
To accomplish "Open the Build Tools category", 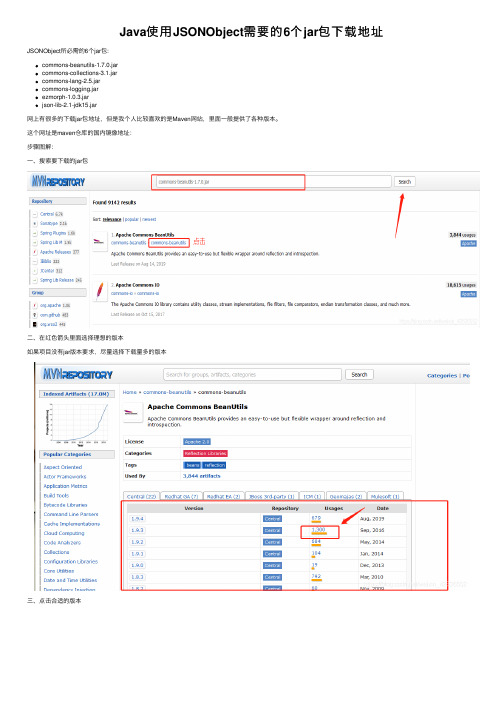I will pyautogui.click(x=56, y=496).
